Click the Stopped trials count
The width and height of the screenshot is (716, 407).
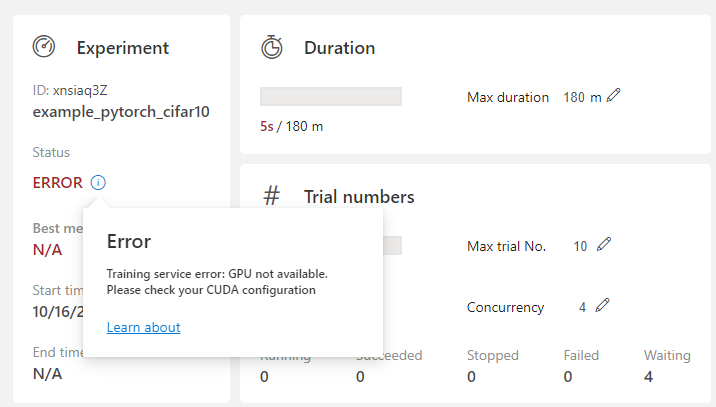click(472, 377)
